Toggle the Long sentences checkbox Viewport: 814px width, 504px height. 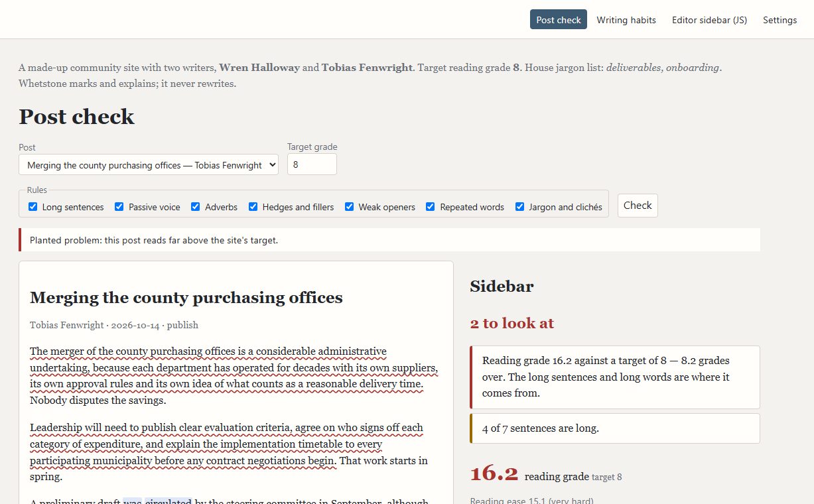(x=33, y=207)
